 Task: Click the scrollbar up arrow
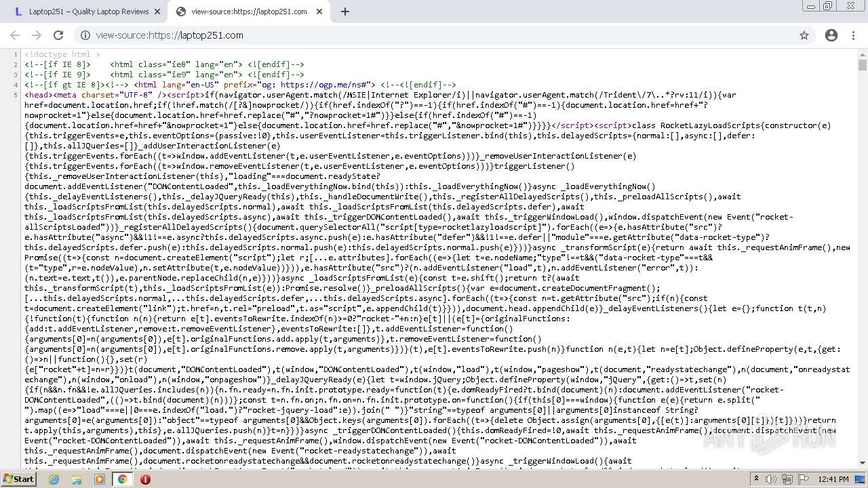coord(862,54)
